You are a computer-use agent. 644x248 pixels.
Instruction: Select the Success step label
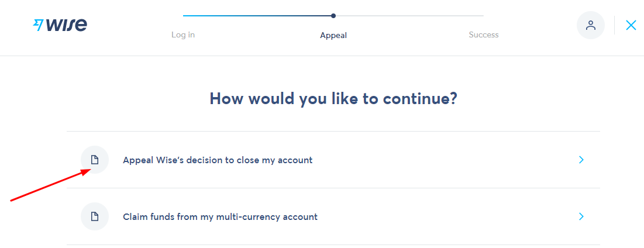tap(484, 35)
